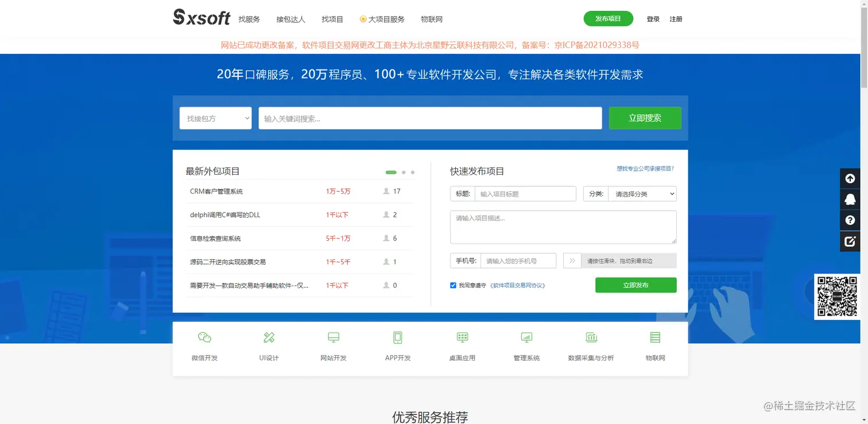868x424 pixels.
Task: Click the green 发布项目 button
Action: pyautogui.click(x=609, y=18)
